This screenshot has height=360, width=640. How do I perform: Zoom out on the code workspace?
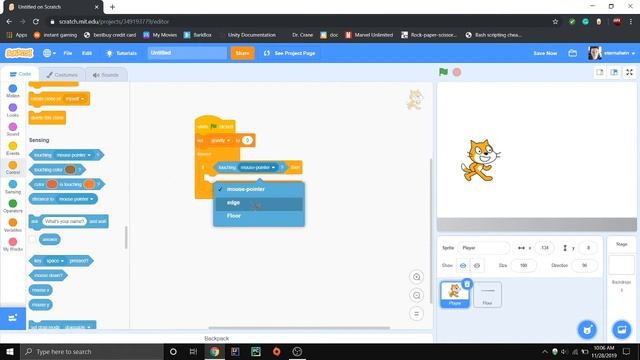tap(416, 295)
